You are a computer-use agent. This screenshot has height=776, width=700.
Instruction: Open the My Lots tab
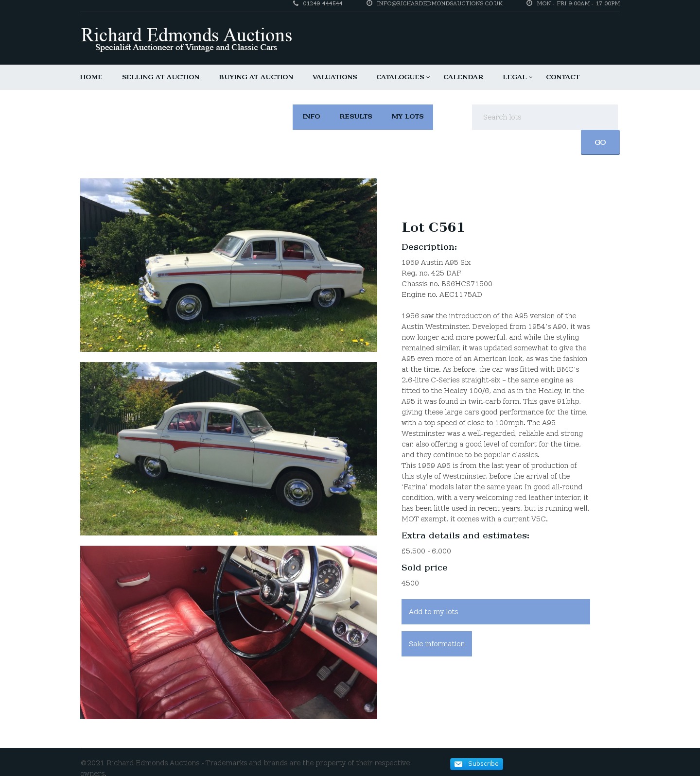[407, 117]
